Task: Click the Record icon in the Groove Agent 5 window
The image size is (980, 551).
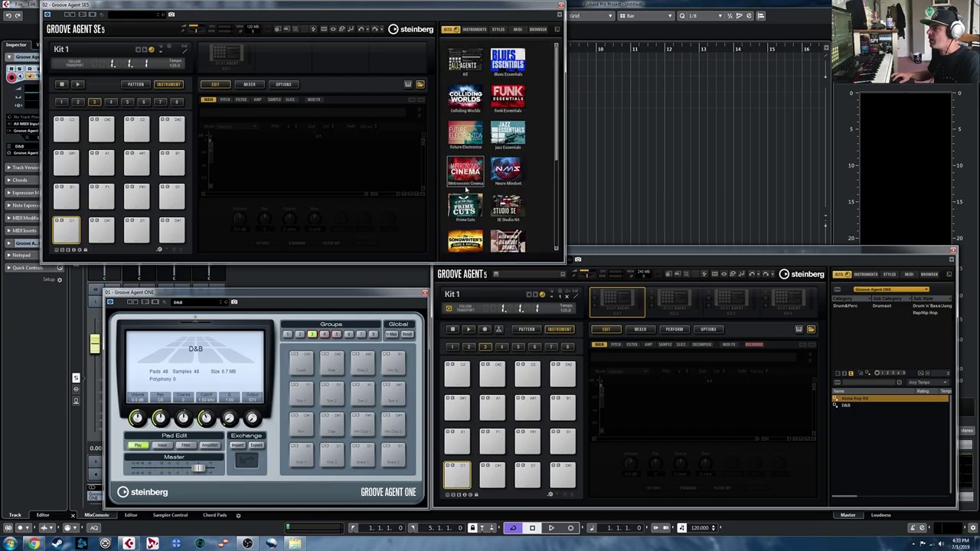Action: coord(484,329)
